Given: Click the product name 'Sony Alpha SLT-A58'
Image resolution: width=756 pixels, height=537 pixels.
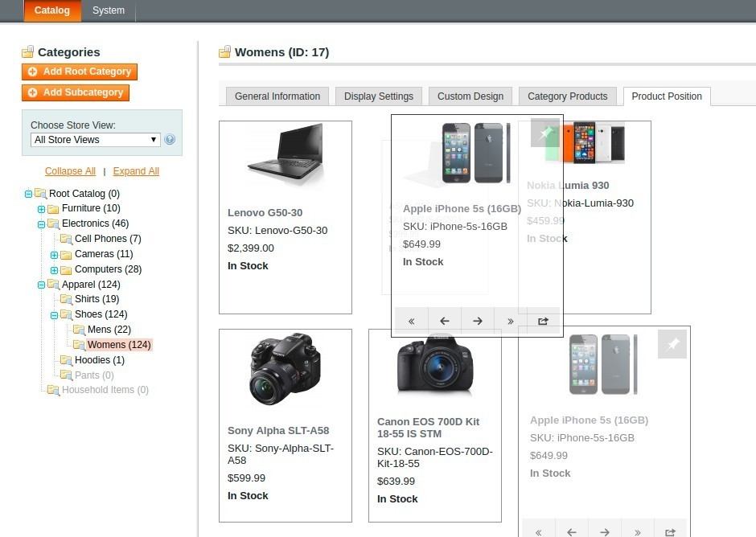Looking at the screenshot, I should [278, 430].
